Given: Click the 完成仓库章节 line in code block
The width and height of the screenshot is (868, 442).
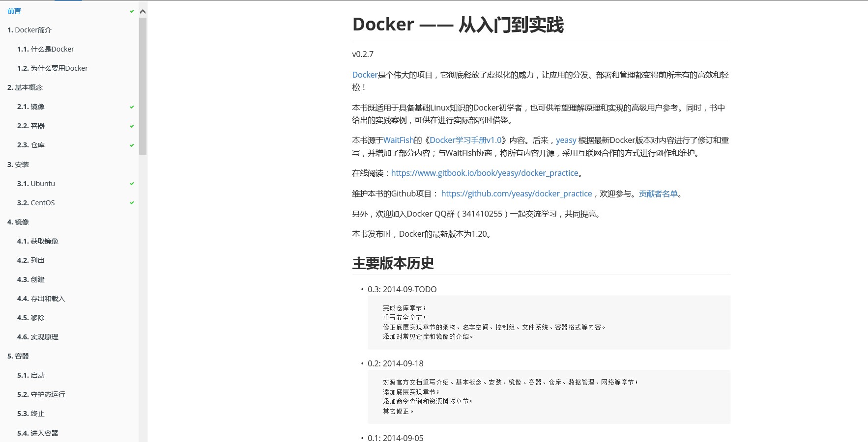Looking at the screenshot, I should (x=405, y=308).
